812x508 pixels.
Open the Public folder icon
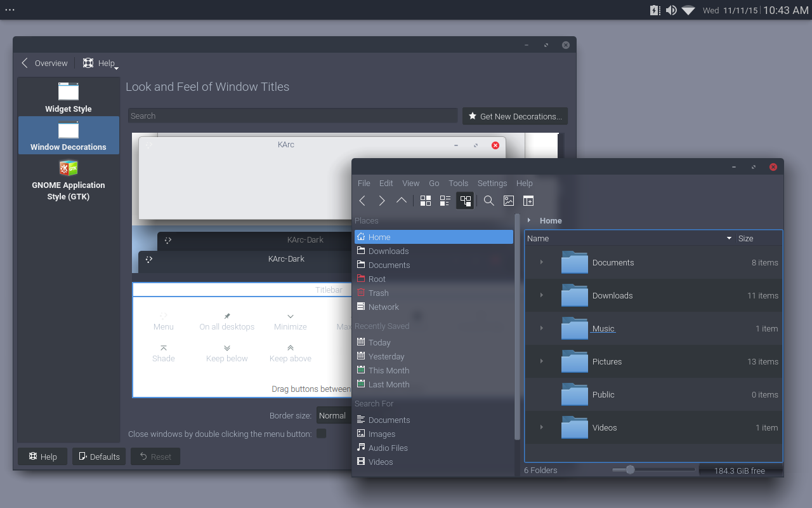tap(575, 394)
